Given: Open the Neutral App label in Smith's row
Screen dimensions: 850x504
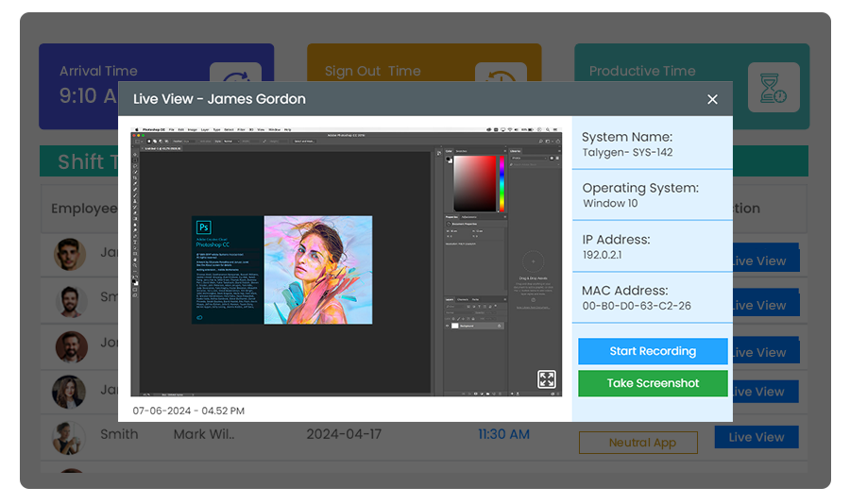Looking at the screenshot, I should coord(637,442).
